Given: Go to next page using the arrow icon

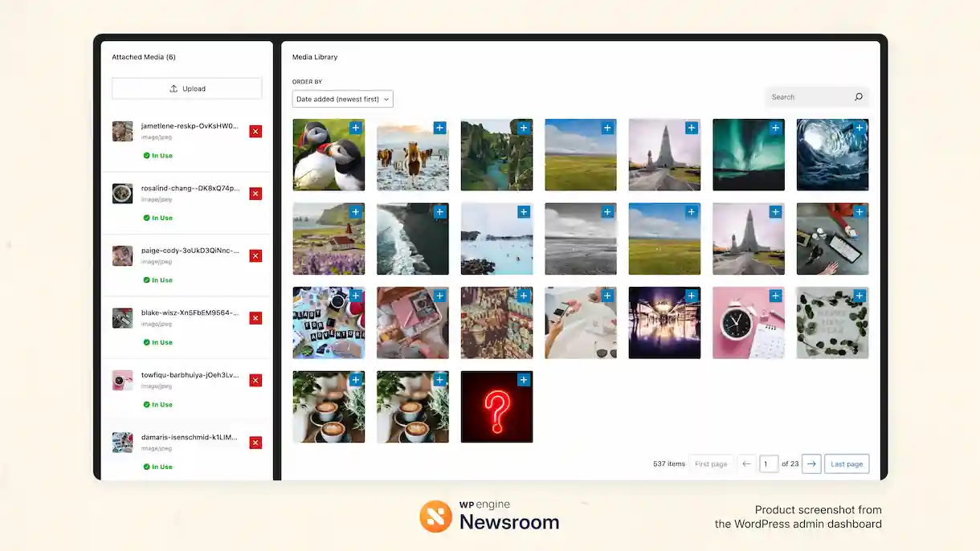Looking at the screenshot, I should pyautogui.click(x=811, y=463).
